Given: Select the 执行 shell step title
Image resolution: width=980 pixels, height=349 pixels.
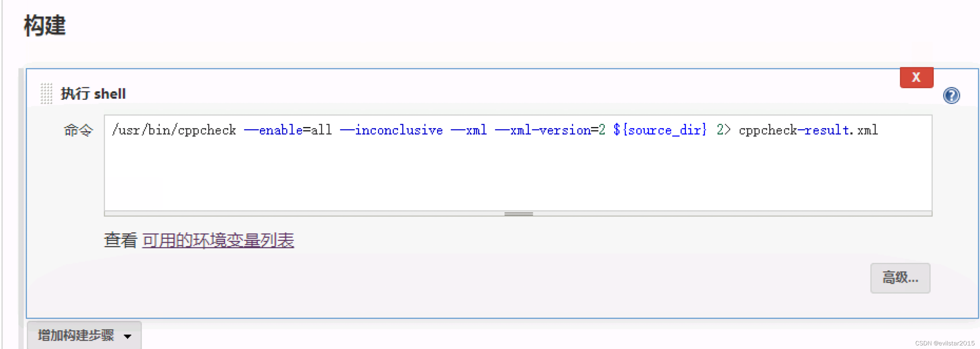Looking at the screenshot, I should pos(93,93).
